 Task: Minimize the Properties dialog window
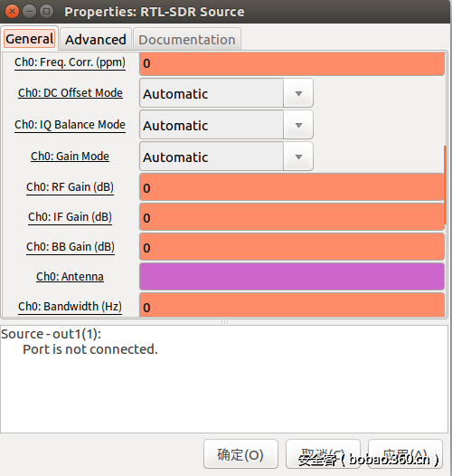point(30,12)
